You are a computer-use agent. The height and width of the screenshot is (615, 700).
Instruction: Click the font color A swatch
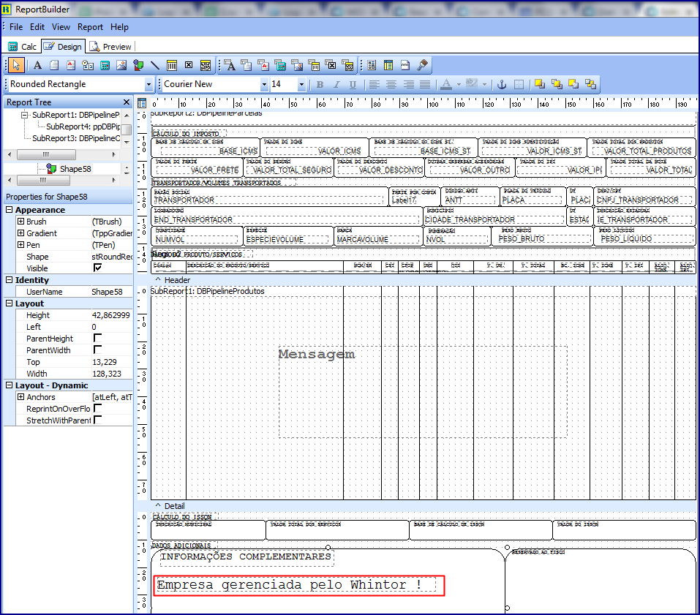click(x=446, y=84)
